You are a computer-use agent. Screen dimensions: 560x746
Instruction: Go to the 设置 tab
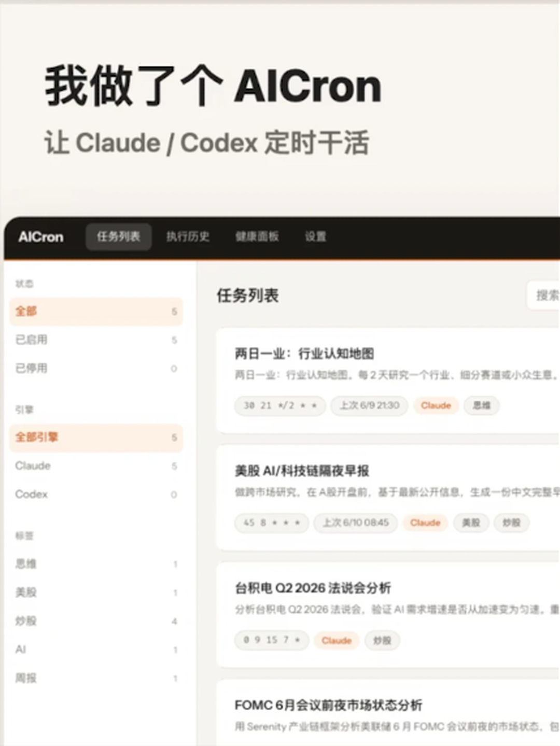tap(315, 237)
